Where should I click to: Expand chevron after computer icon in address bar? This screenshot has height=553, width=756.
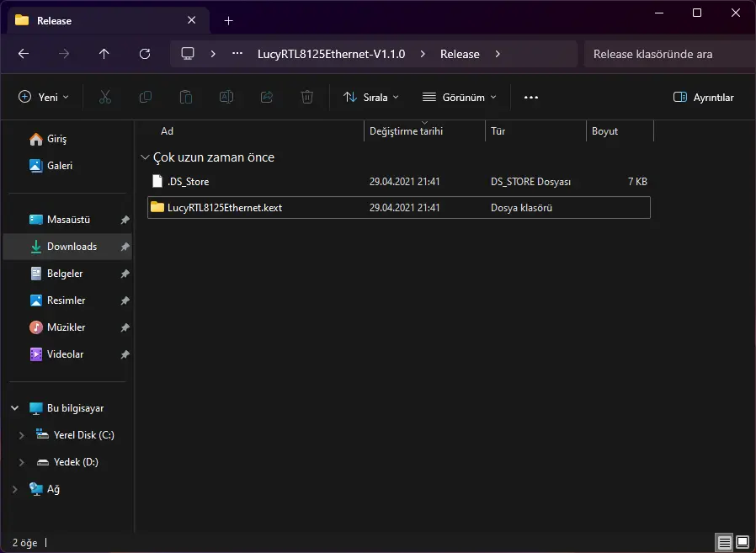click(213, 54)
